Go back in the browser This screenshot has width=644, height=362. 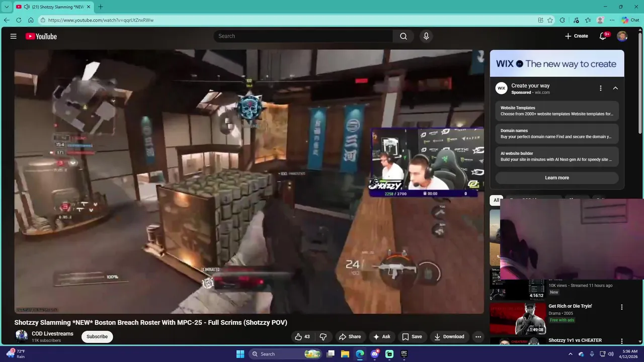click(x=7, y=20)
